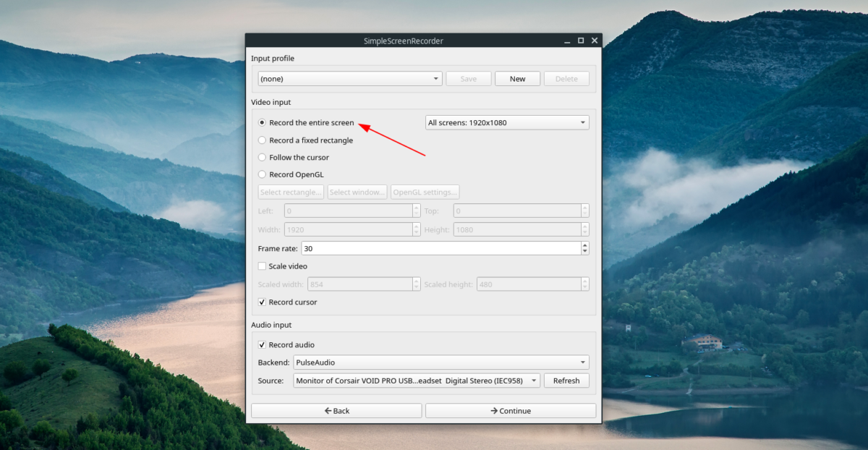This screenshot has width=868, height=450.
Task: Open the PulseAudio backend dropdown
Action: [441, 362]
